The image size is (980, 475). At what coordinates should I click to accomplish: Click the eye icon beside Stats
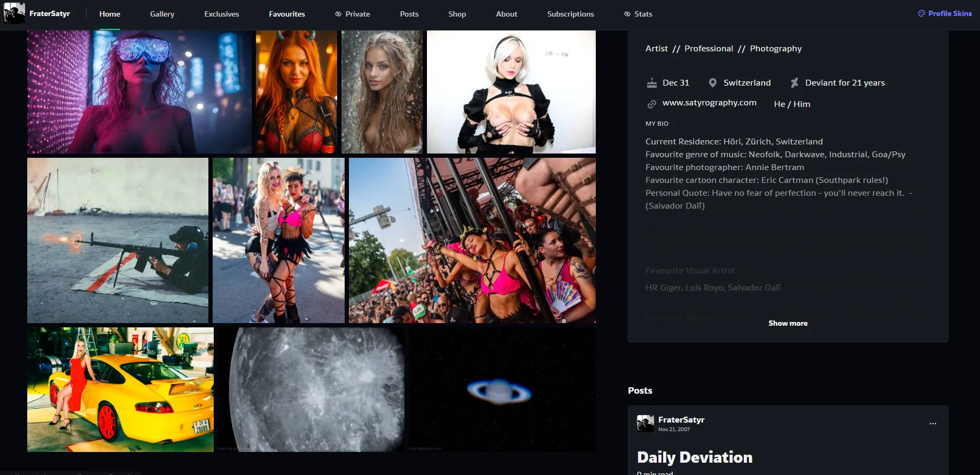[x=627, y=14]
